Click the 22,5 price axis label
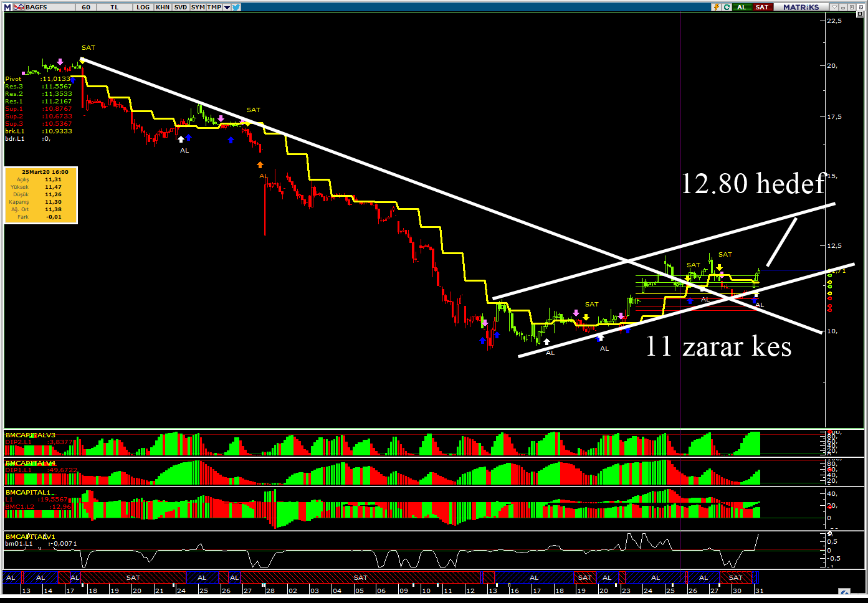Viewport: 868px width, 603px height. 834,21
